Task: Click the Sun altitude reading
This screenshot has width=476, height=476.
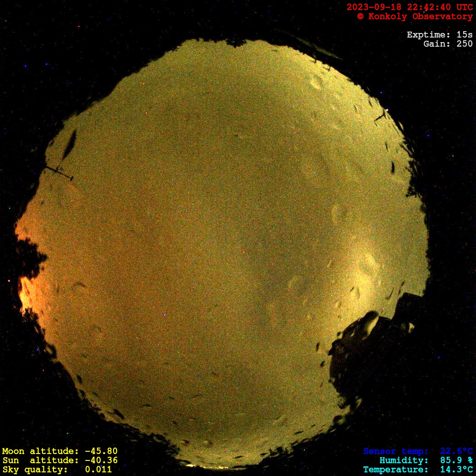Action: (59, 460)
